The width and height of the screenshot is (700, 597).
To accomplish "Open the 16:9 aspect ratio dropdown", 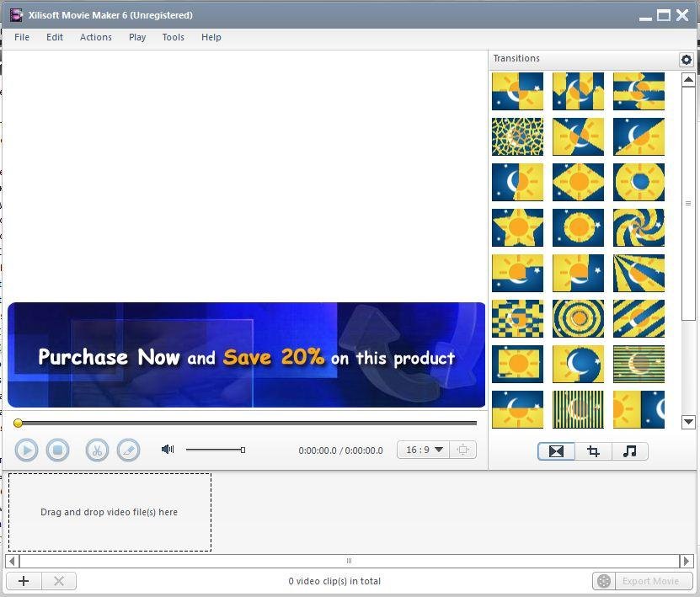I will pyautogui.click(x=424, y=450).
